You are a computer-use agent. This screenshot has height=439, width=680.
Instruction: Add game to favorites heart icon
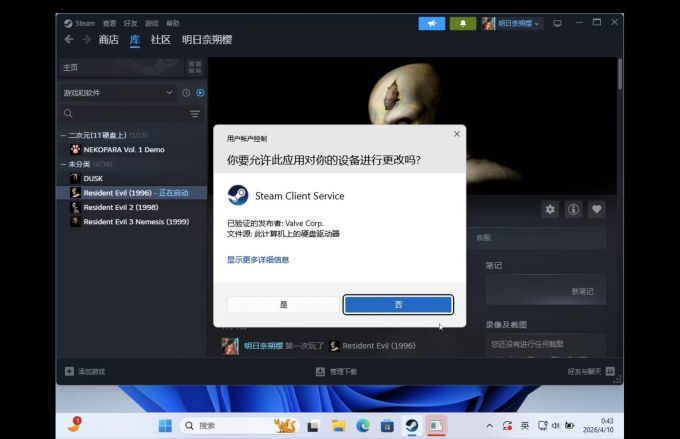597,210
